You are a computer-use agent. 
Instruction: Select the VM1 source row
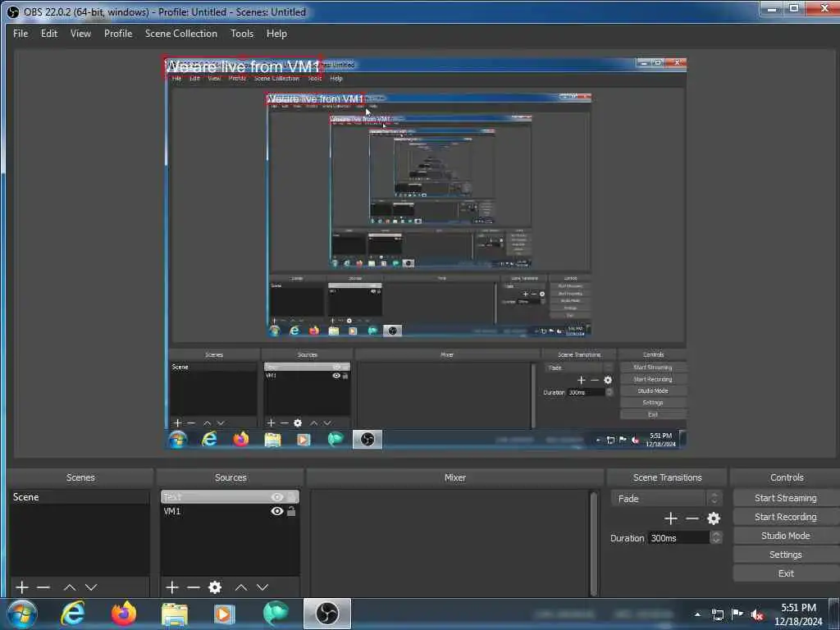pos(230,511)
